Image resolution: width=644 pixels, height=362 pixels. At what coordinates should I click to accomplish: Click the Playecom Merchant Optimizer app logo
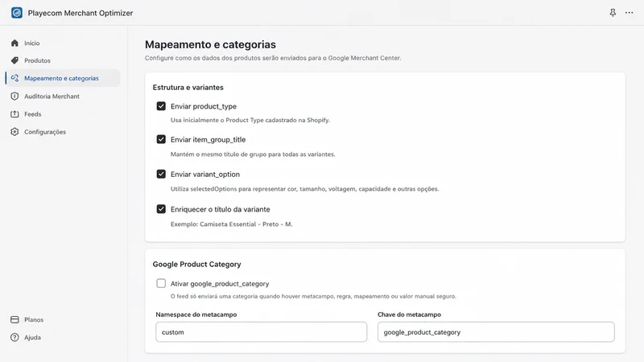(x=17, y=13)
